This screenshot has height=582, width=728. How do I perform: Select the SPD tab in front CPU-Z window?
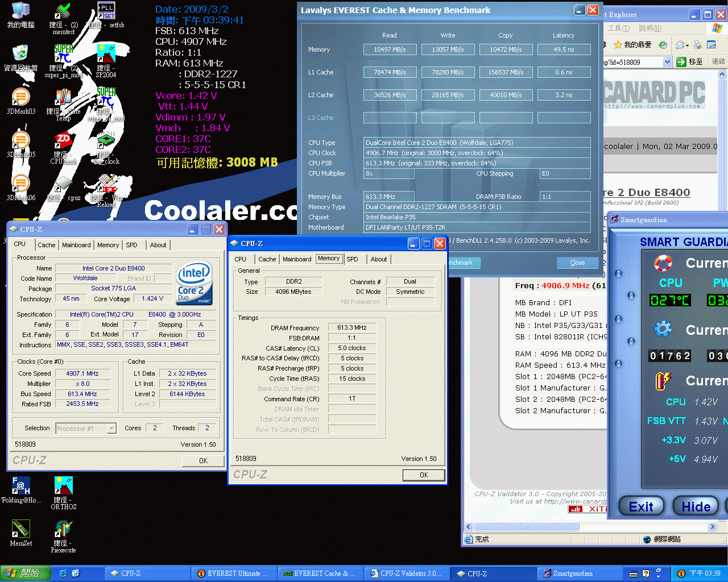click(x=353, y=259)
